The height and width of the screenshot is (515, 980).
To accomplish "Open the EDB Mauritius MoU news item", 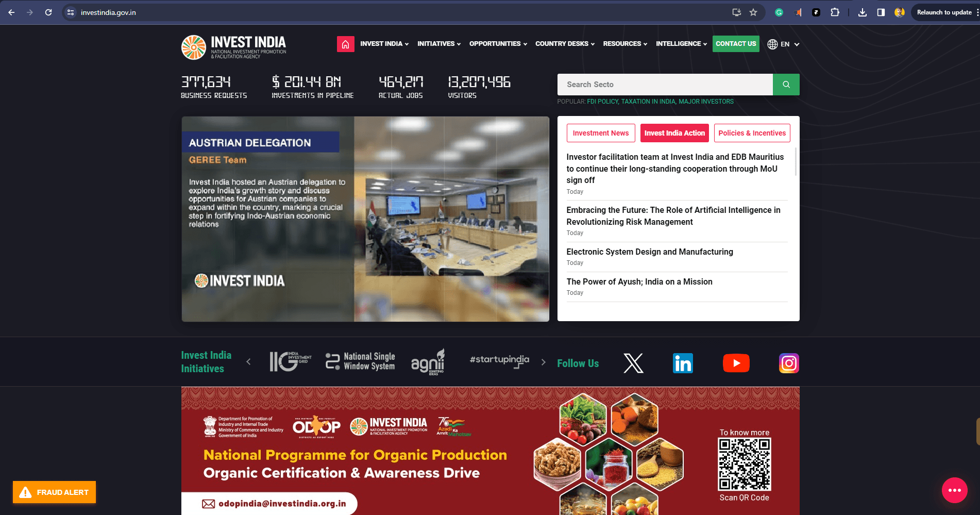I will coord(675,169).
